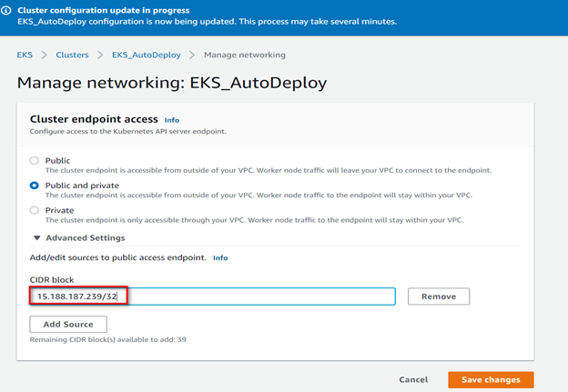Screen dimensions: 568x392
Task: Click the breadcrumb chevron after EKS_AutoDeploy
Action: pyautogui.click(x=193, y=55)
